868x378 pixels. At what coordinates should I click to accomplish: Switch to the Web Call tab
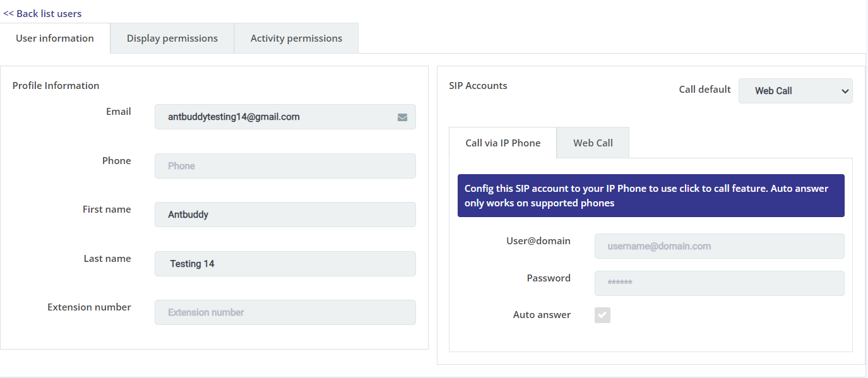point(593,143)
